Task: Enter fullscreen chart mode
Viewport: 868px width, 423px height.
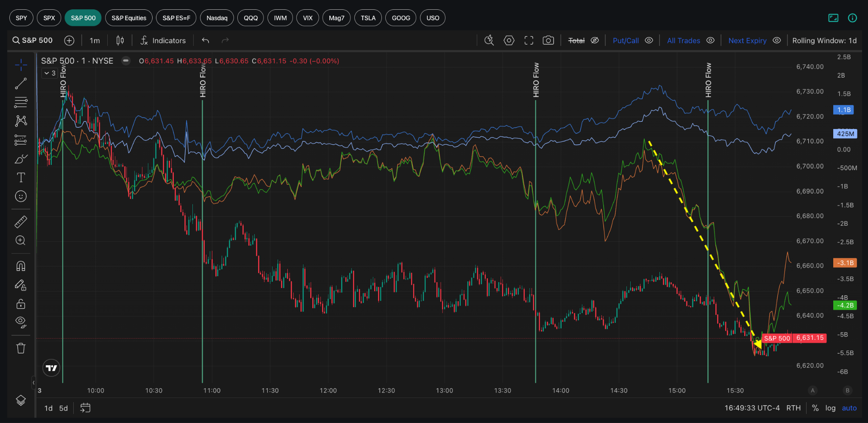Action: coord(529,40)
